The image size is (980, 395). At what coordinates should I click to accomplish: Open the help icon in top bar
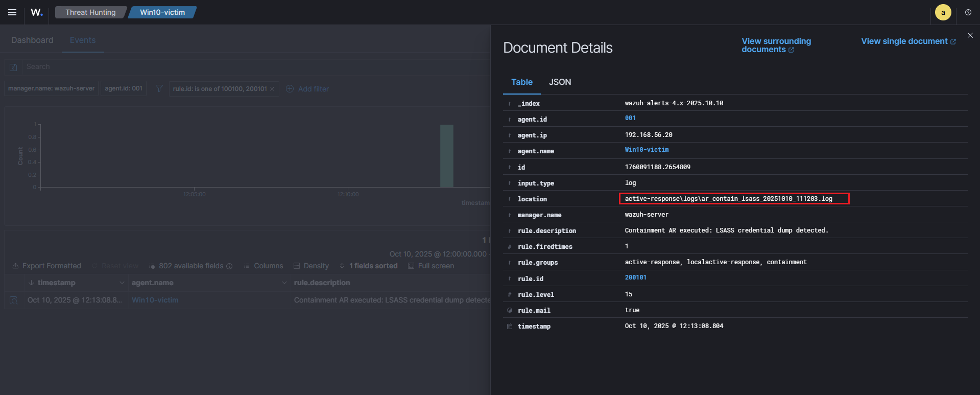(968, 12)
